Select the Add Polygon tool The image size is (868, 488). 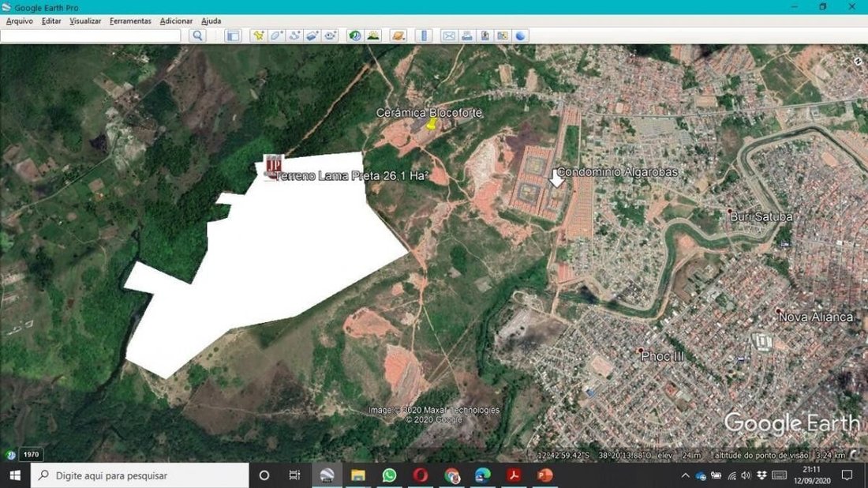pos(276,36)
